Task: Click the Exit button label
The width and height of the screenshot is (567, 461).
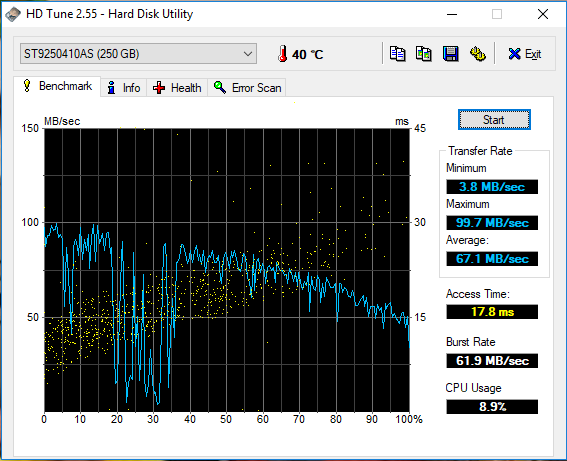Action: click(x=533, y=54)
